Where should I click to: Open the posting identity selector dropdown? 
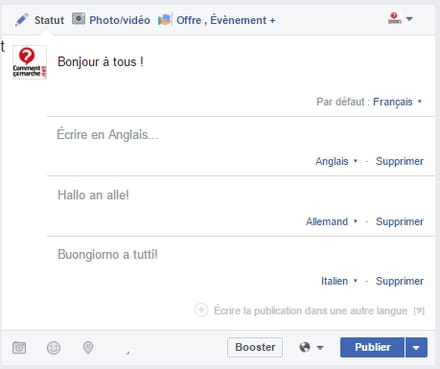(400, 18)
